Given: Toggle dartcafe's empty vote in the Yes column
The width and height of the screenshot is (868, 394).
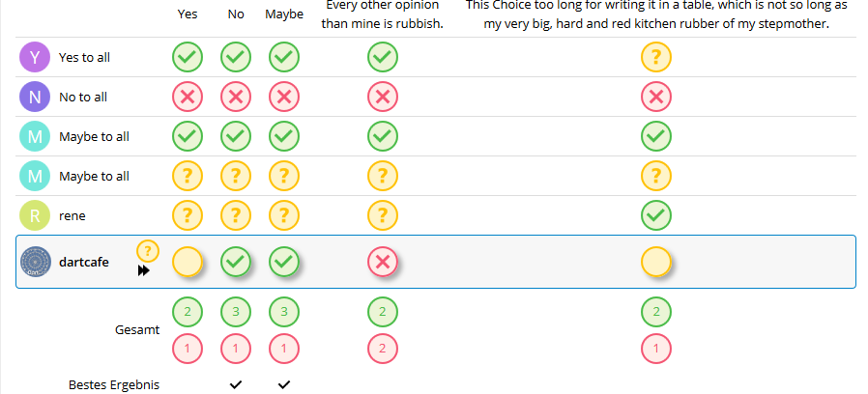Looking at the screenshot, I should pyautogui.click(x=188, y=262).
